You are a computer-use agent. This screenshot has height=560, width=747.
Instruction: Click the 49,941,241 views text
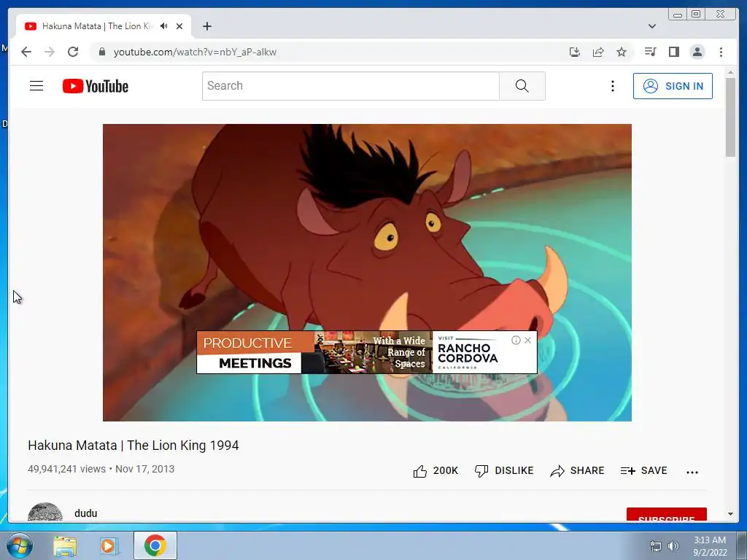[66, 469]
